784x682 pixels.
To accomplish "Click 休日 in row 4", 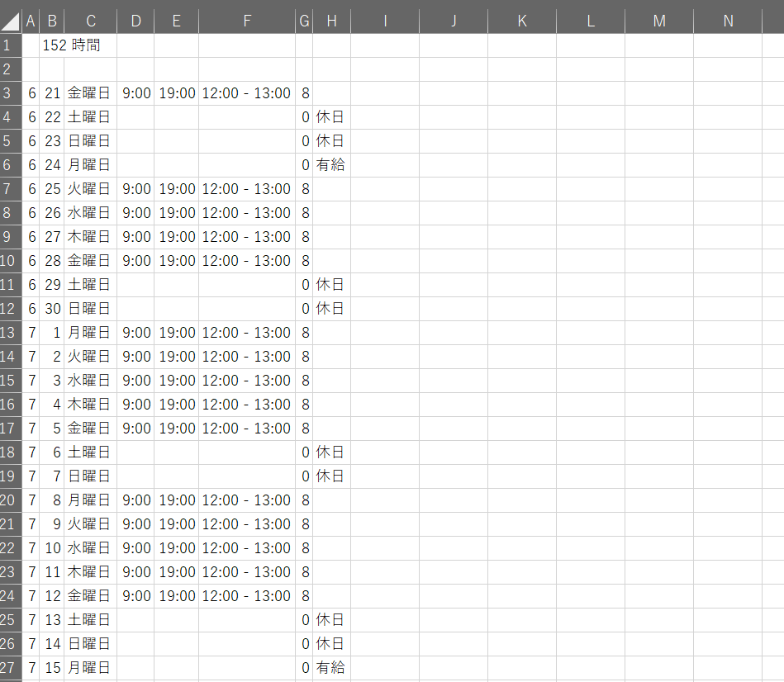I will click(330, 117).
